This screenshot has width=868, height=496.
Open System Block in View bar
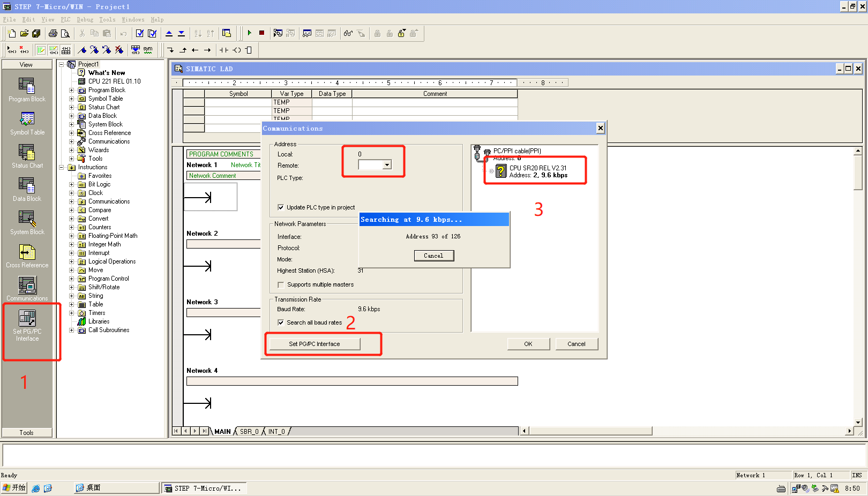coord(27,222)
